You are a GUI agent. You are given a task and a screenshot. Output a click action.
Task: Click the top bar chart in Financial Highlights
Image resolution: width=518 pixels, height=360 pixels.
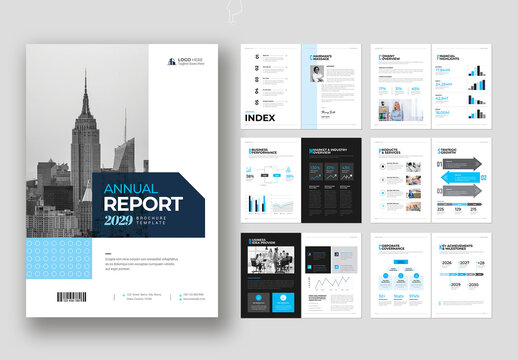pos(477,71)
